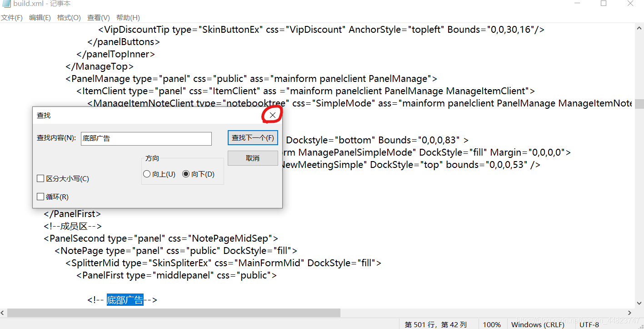
Task: Close the 查找 dialog
Action: 272,115
